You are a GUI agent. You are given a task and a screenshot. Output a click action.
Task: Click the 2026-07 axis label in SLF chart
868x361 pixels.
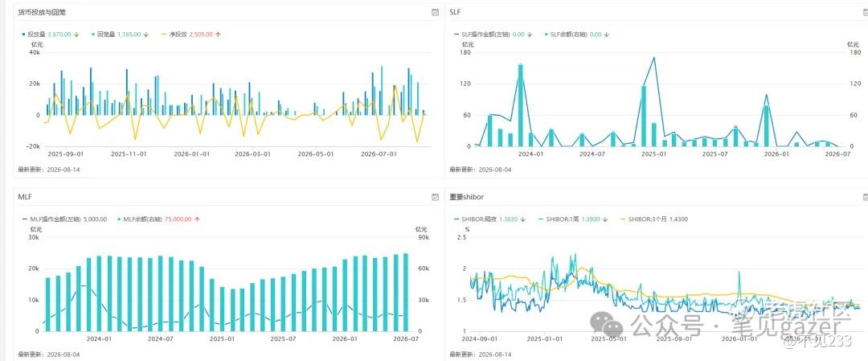[837, 154]
